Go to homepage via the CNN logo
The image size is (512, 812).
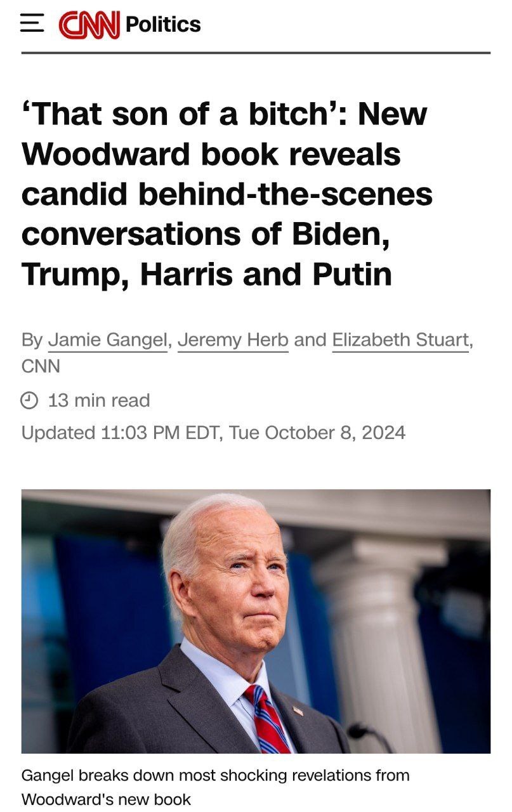tap(89, 25)
